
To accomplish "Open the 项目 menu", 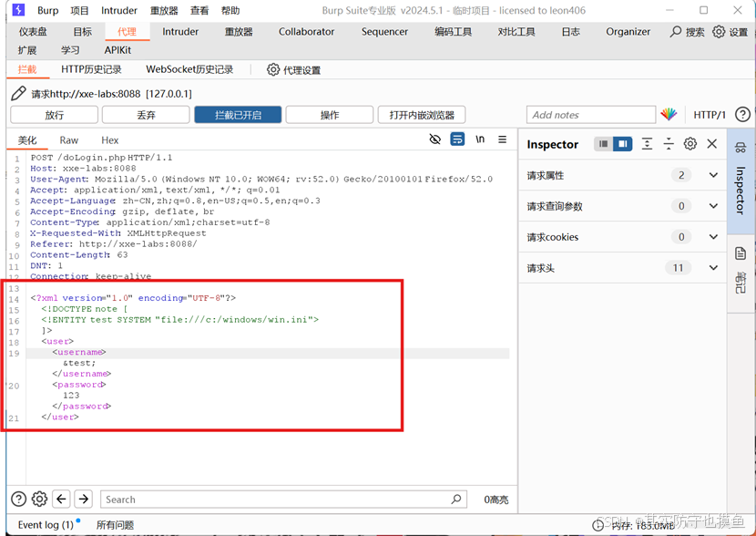I will (79, 10).
